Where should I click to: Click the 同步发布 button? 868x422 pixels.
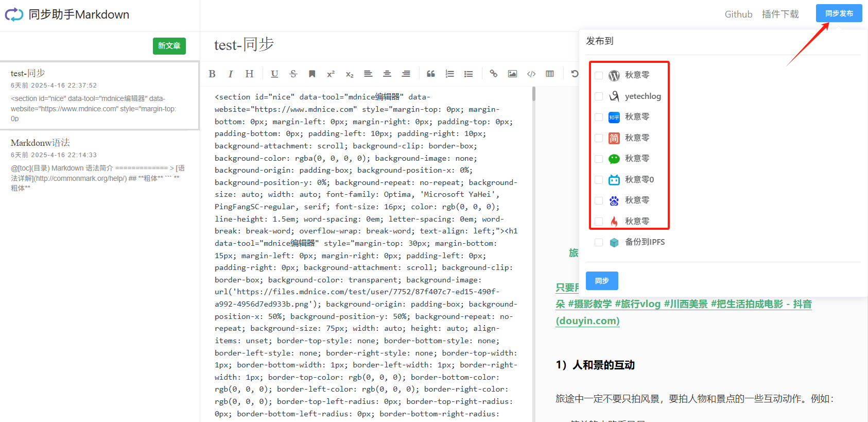coord(839,13)
